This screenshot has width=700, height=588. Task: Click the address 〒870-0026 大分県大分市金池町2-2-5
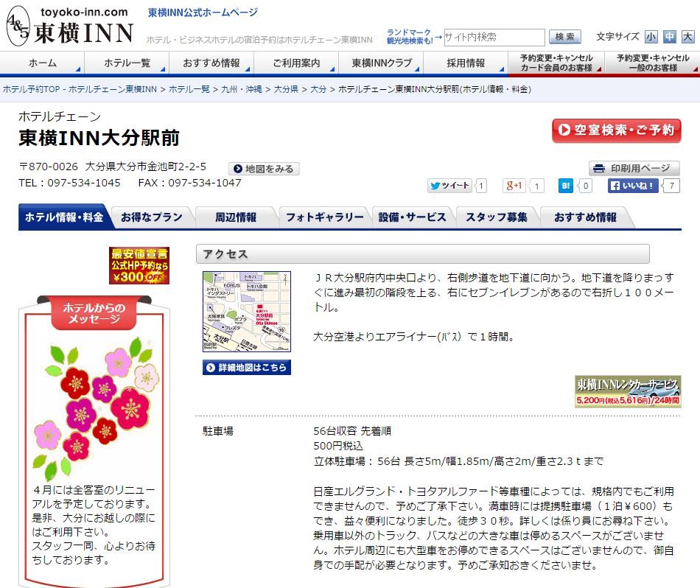point(113,167)
